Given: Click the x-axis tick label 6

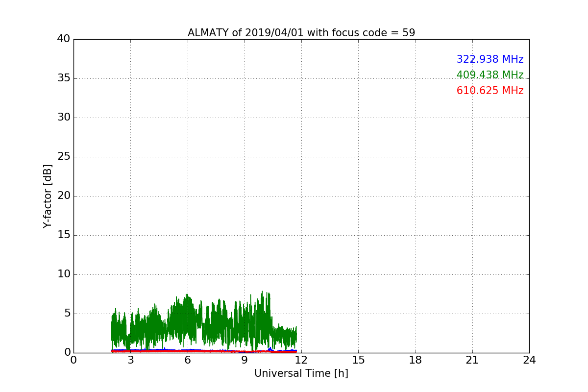Looking at the screenshot, I should [187, 360].
